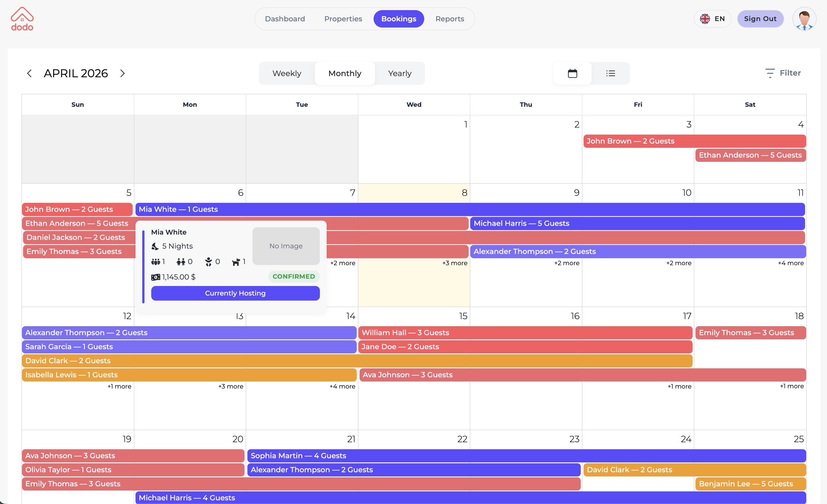Expand '+1 more' bookings on April 12
This screenshot has width=827, height=504.
(x=119, y=386)
